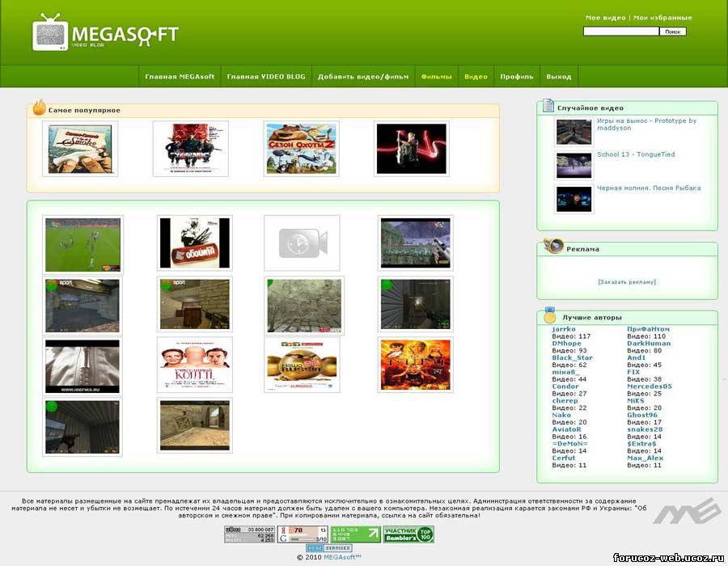Switch to the Видео section

476,77
